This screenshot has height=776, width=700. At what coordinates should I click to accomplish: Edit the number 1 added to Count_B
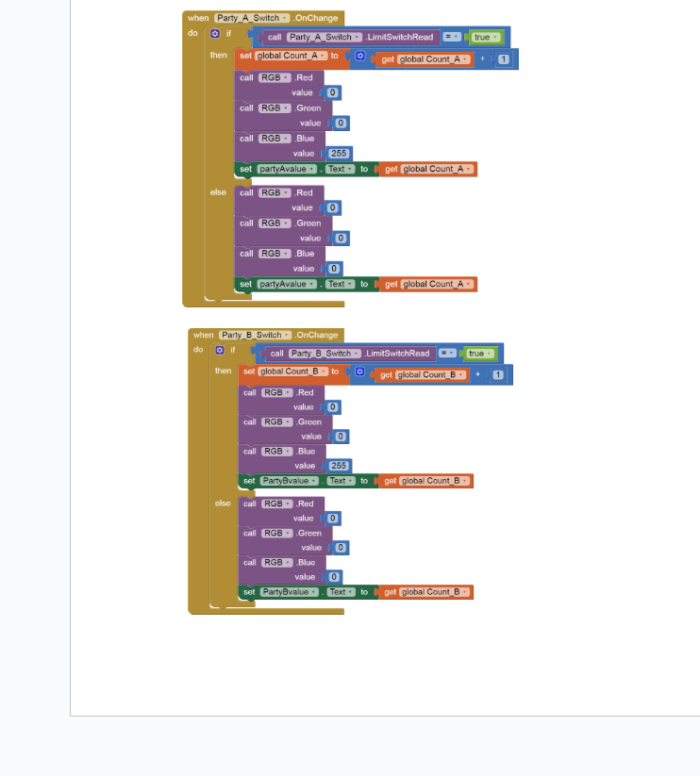[498, 375]
